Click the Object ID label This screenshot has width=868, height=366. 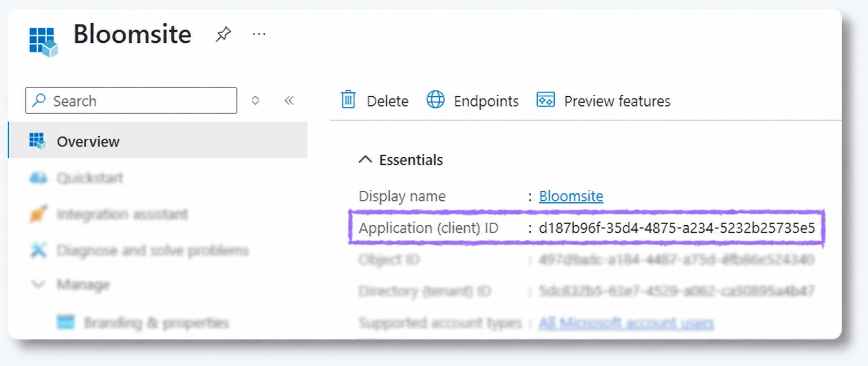[x=389, y=259]
